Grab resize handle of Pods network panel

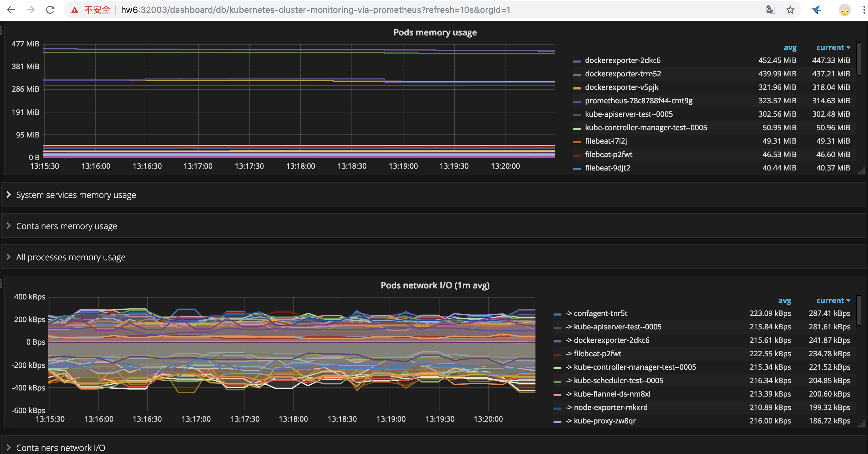pos(862,424)
